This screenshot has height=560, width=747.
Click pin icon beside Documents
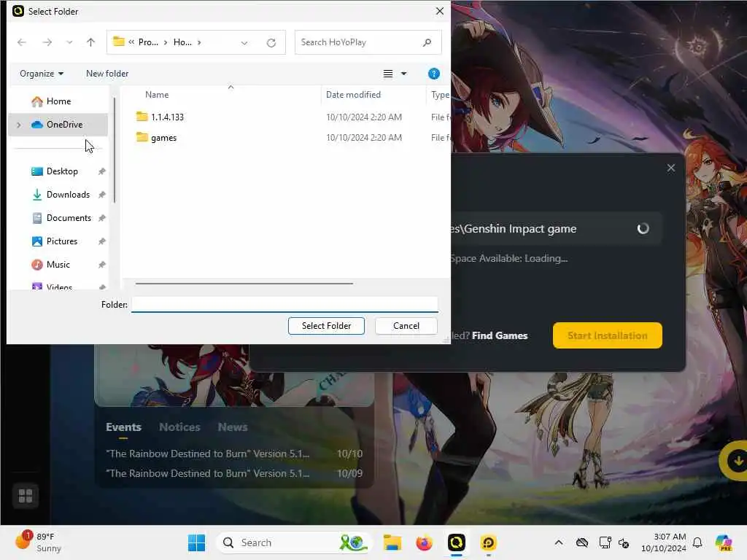[101, 218]
